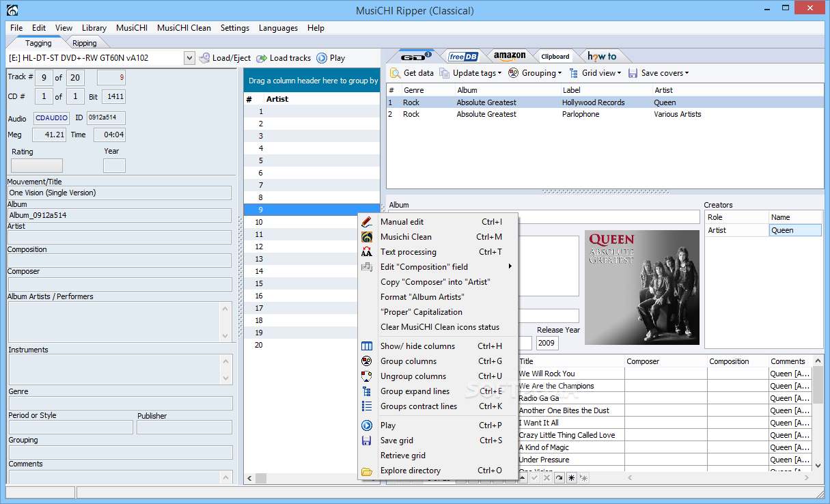
Task: Click the Get data button
Action: pyautogui.click(x=412, y=73)
